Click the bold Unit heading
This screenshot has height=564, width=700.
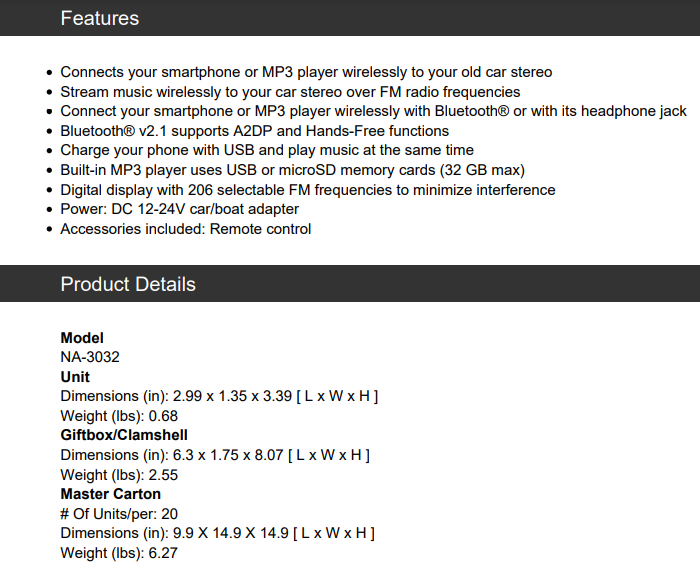[x=75, y=377]
